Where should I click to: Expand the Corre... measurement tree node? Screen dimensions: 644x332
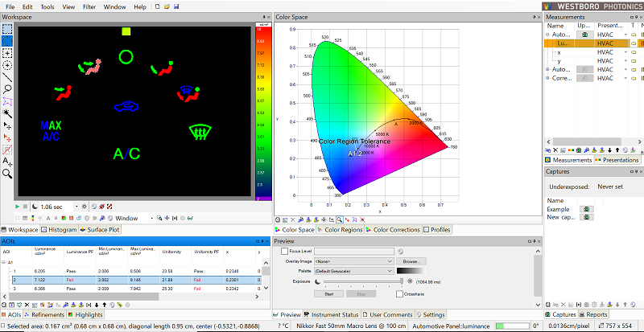547,78
